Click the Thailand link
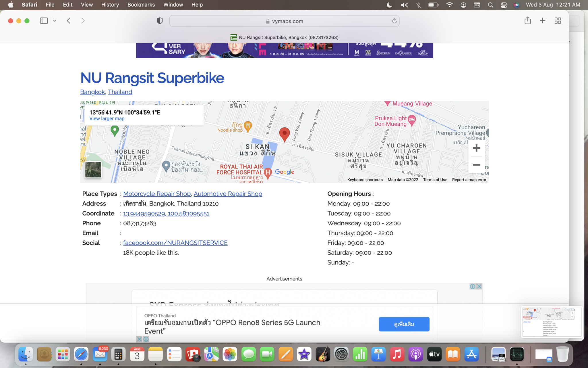 coord(120,92)
